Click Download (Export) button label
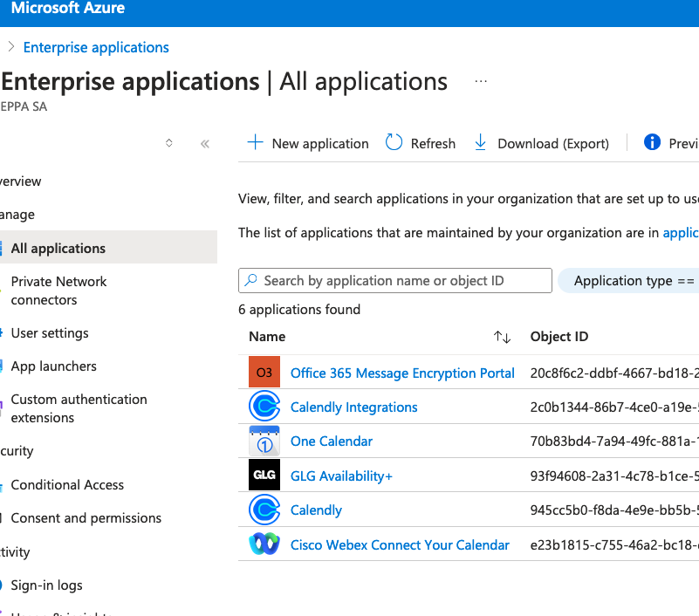This screenshot has height=616, width=699. pyautogui.click(x=553, y=143)
